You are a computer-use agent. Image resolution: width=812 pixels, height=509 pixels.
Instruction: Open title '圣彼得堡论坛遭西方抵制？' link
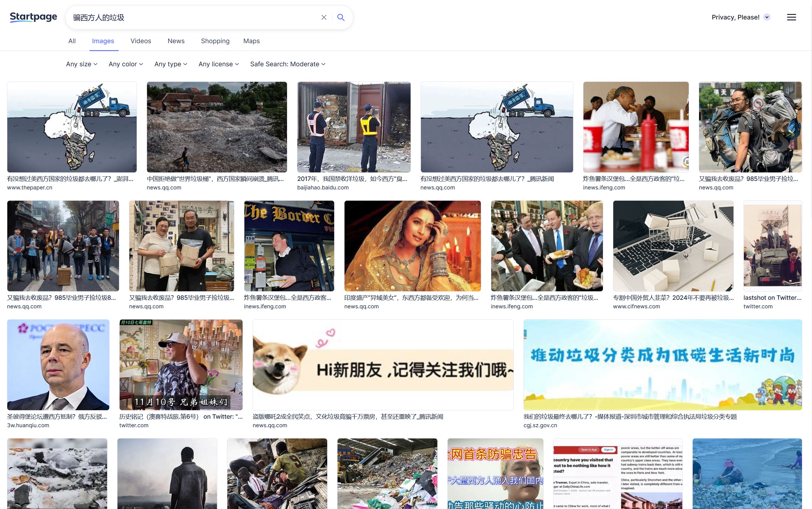57,417
